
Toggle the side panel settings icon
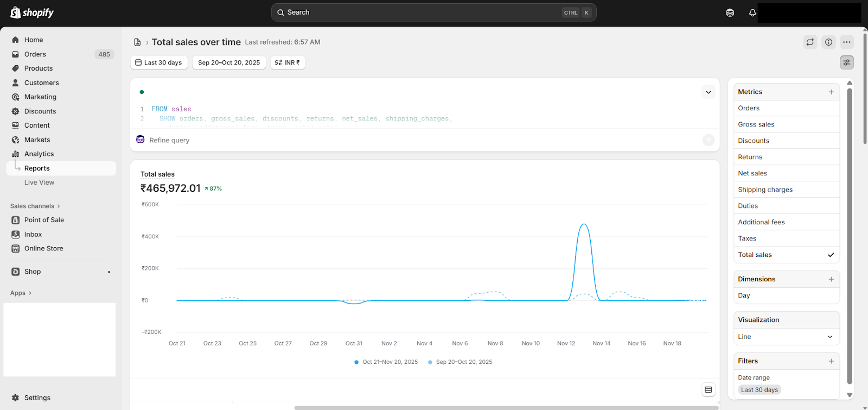tap(846, 62)
